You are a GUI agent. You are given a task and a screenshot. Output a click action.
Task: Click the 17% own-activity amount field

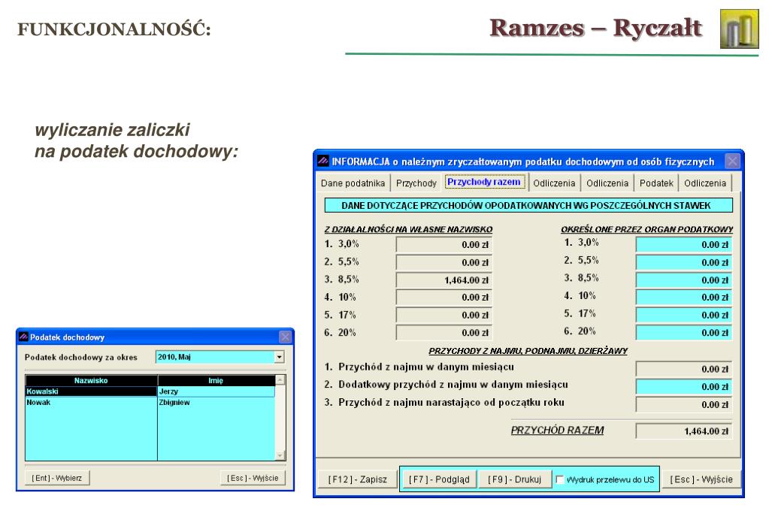tap(444, 316)
